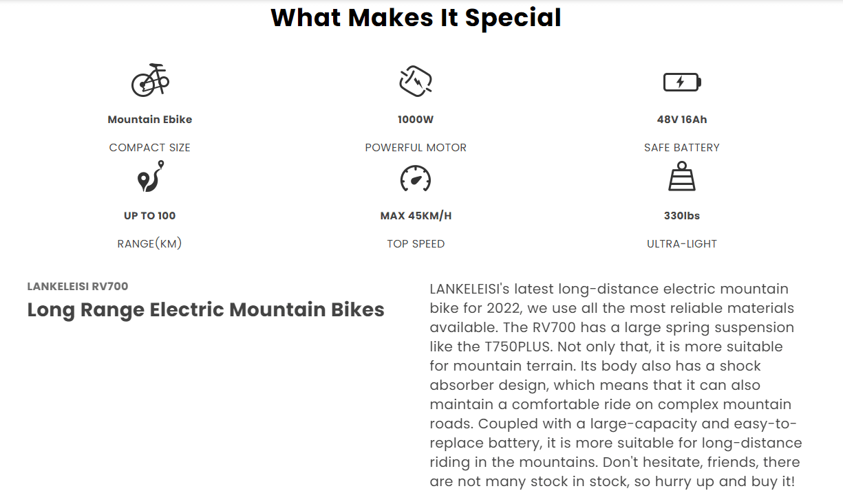Click the range route map icon

(150, 177)
